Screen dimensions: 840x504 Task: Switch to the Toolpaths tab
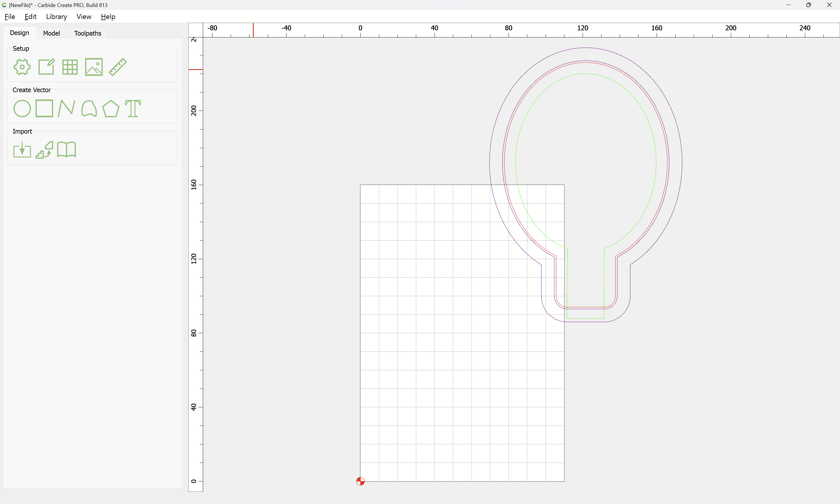pos(87,33)
